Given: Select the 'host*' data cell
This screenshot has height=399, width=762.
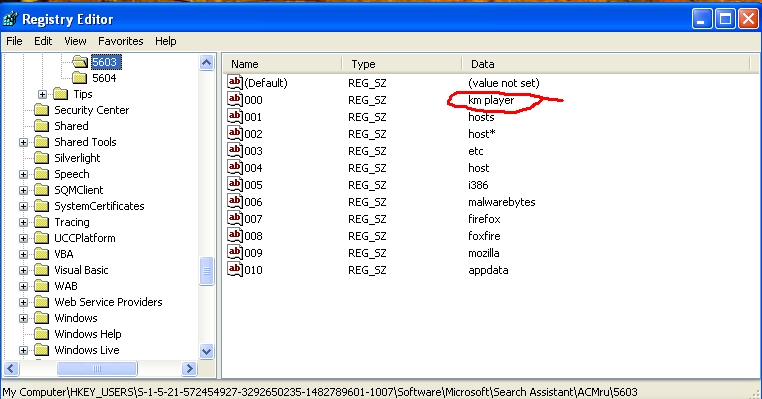Looking at the screenshot, I should [x=482, y=134].
